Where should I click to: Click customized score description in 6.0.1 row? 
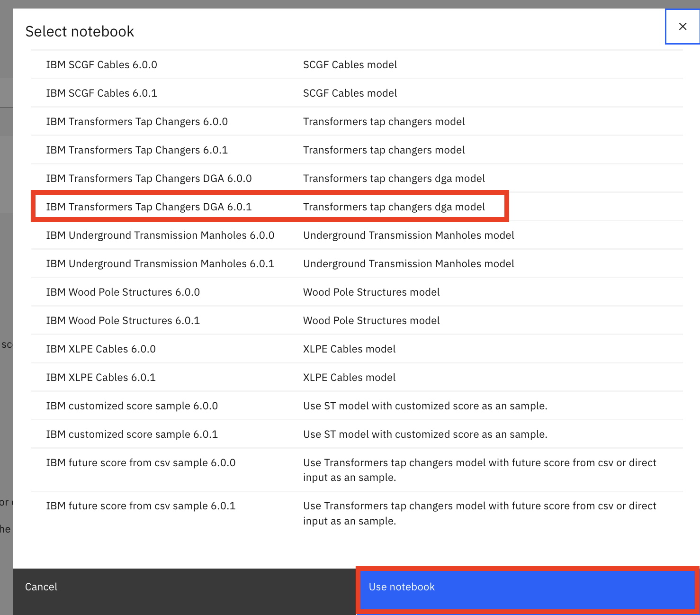tap(425, 434)
